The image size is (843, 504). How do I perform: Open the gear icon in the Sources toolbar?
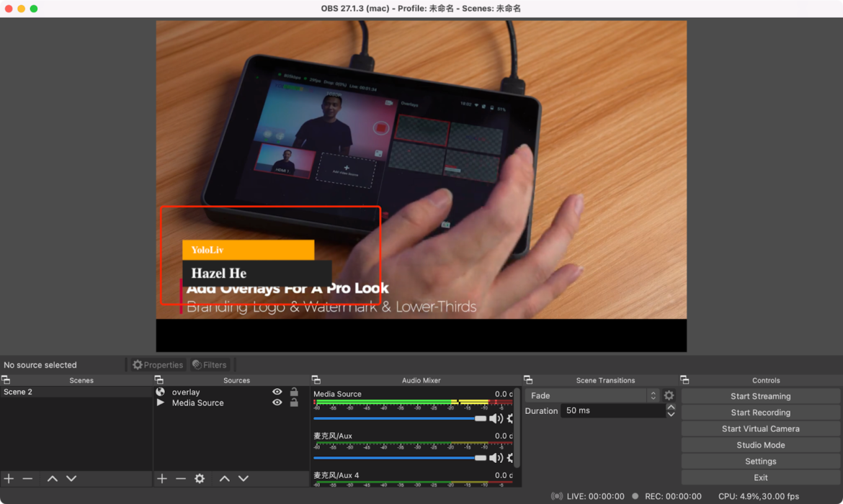(x=200, y=478)
